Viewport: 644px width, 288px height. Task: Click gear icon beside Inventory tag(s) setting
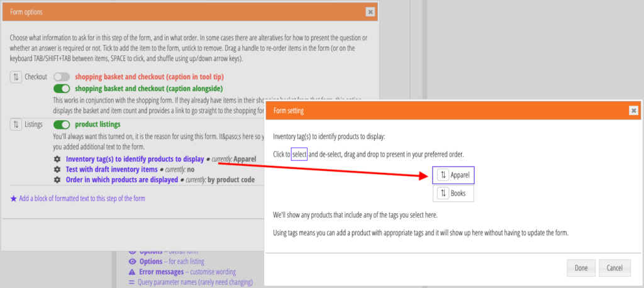click(57, 160)
